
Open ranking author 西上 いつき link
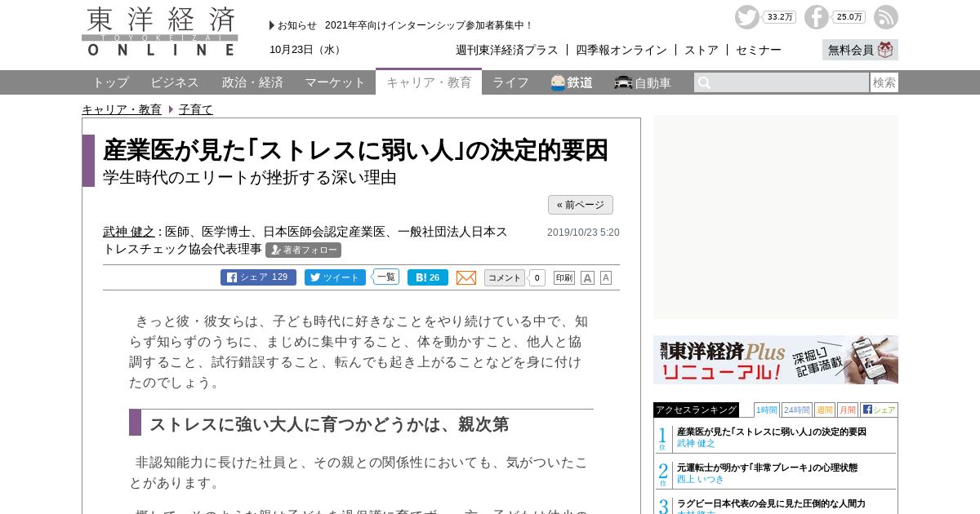click(x=701, y=479)
